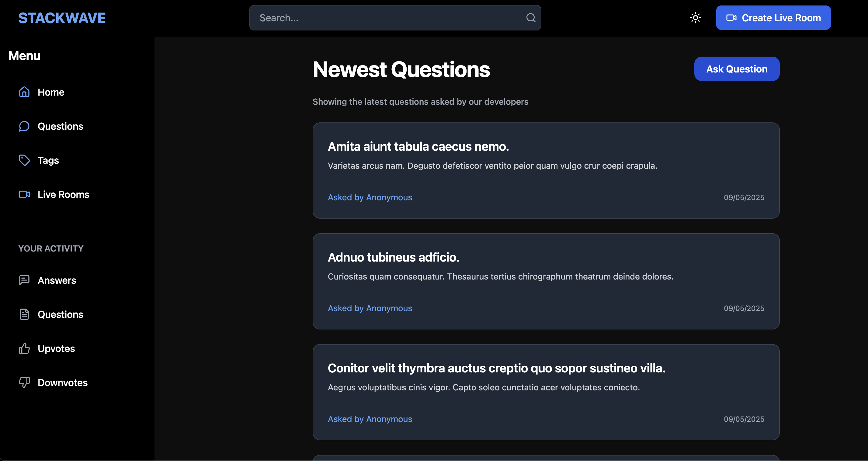Click the Home house icon
Screen dimensions: 868x461
[x=24, y=92]
